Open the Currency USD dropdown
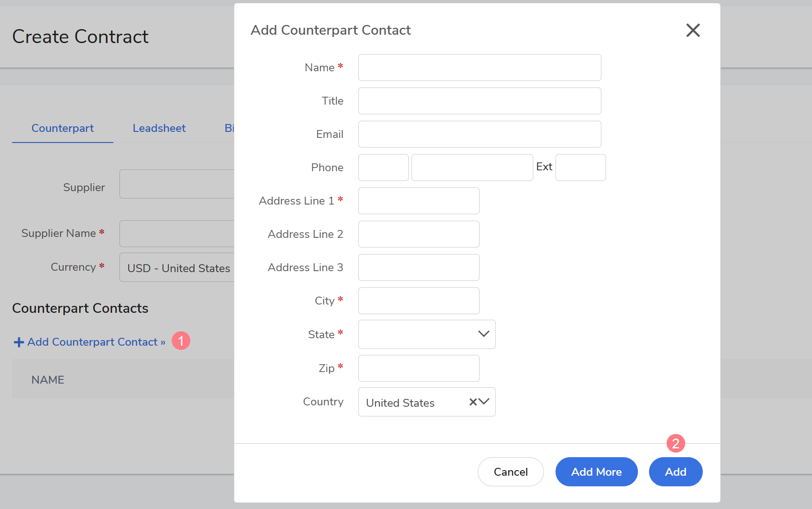This screenshot has width=812, height=509. [x=178, y=267]
